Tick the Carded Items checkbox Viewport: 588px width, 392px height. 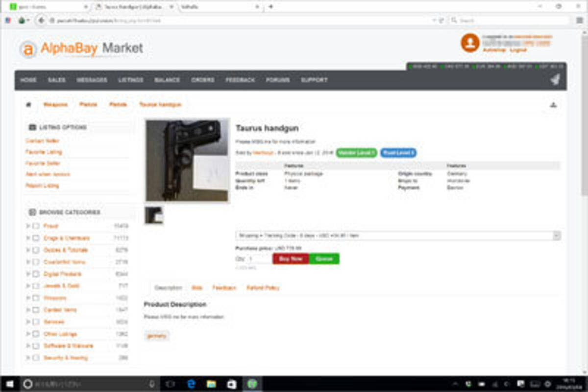point(36,310)
